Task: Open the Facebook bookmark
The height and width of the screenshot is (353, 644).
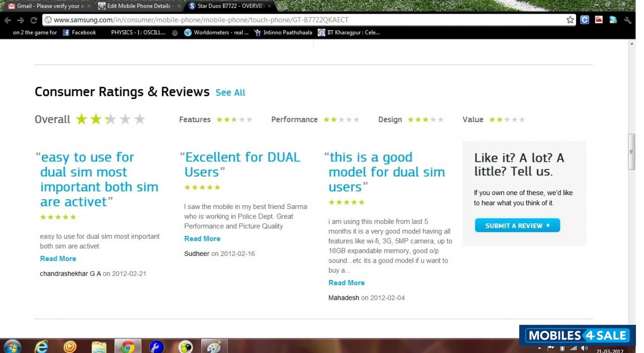Action: pos(79,32)
